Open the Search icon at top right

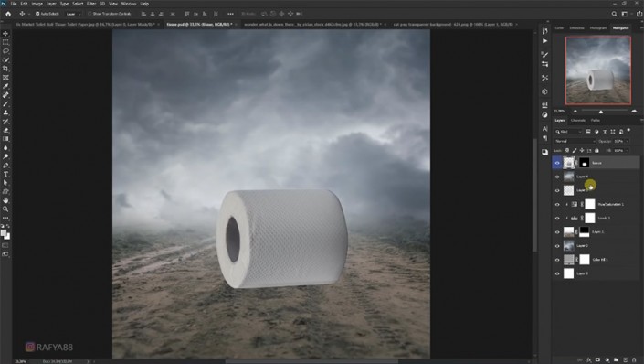pyautogui.click(x=614, y=14)
